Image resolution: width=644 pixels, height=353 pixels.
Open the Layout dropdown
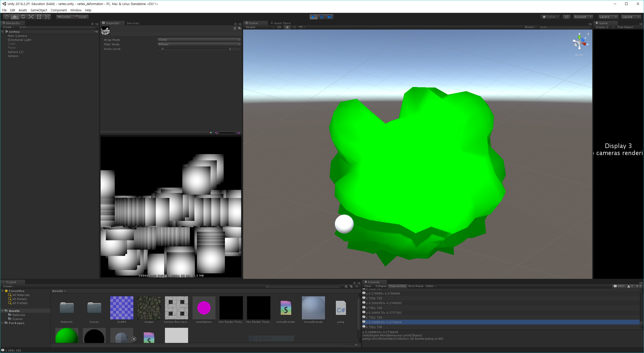pyautogui.click(x=631, y=17)
